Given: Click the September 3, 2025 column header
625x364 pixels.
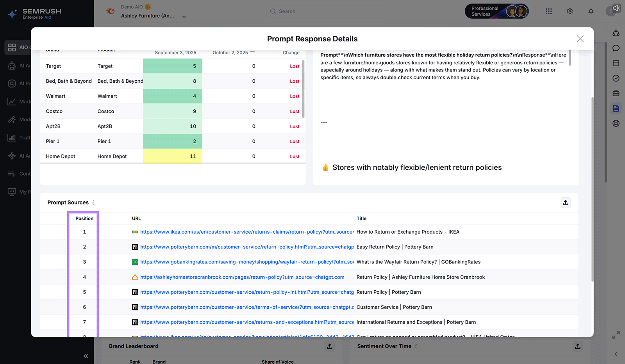Looking at the screenshot, I should (175, 53).
